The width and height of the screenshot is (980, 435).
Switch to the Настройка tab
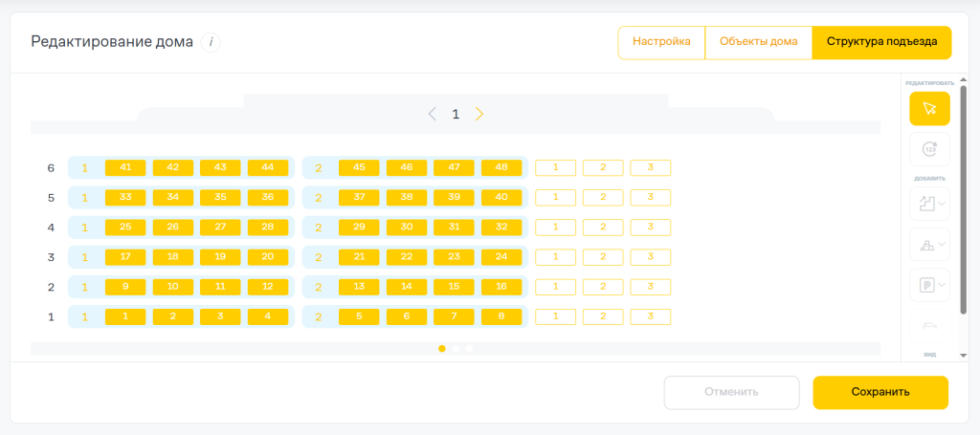(x=661, y=42)
